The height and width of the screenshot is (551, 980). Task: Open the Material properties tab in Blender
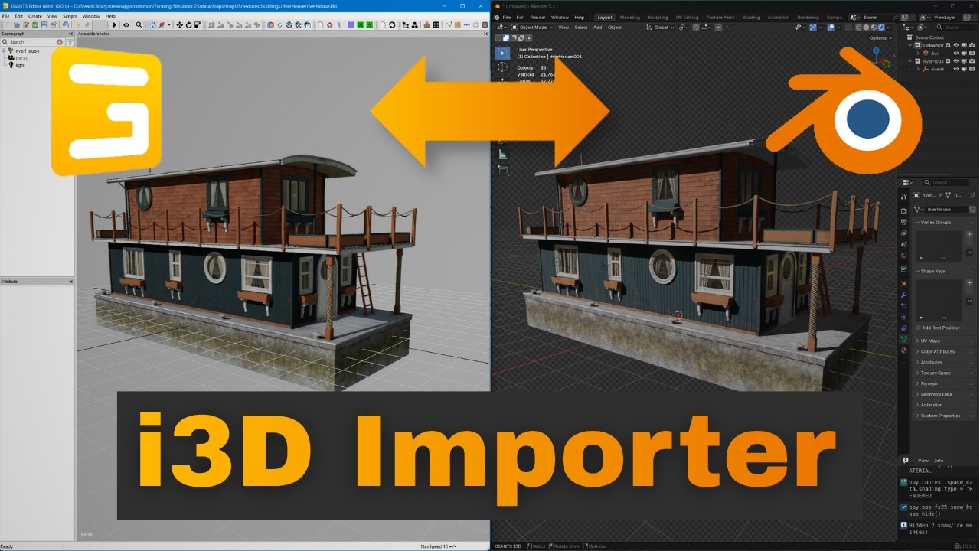pyautogui.click(x=903, y=350)
